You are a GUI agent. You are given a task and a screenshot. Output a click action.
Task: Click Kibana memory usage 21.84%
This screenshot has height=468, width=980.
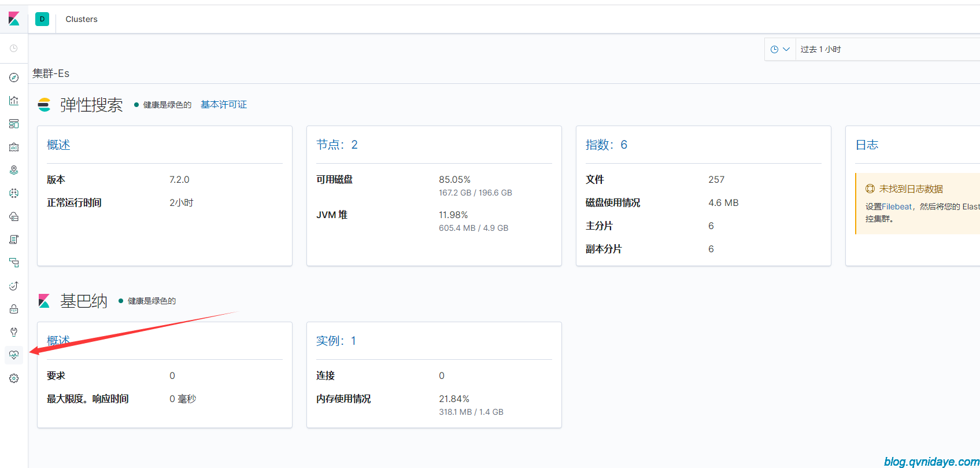coord(454,399)
